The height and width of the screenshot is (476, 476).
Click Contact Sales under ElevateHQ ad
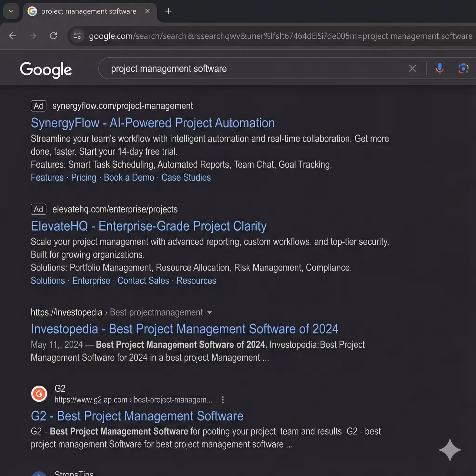coord(143,281)
